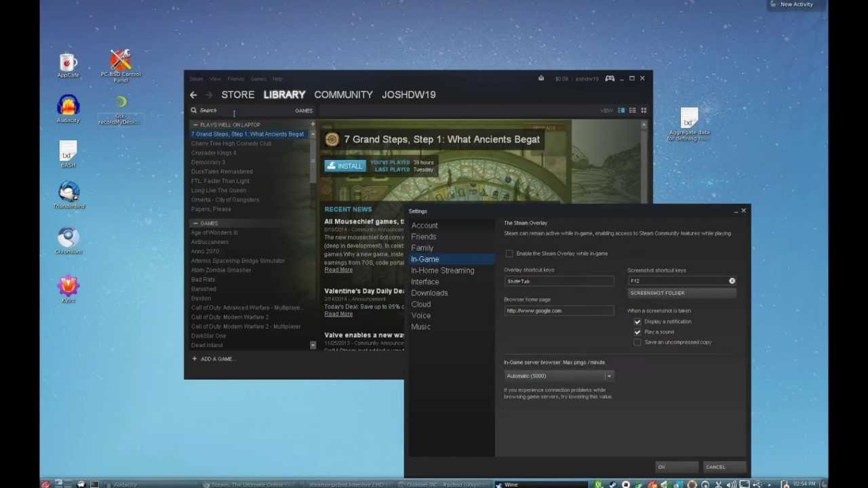
Task: Open Max pings/minute Automatic (5000) dropdown
Action: [559, 376]
